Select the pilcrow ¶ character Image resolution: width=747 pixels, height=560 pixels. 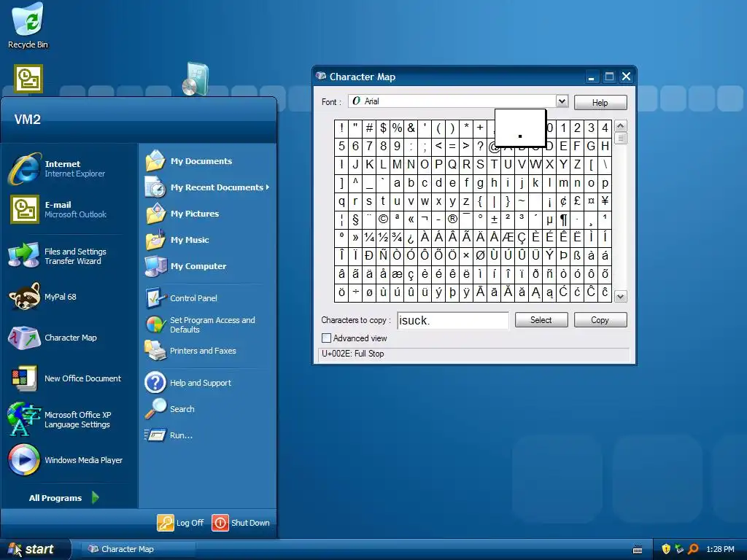click(563, 219)
